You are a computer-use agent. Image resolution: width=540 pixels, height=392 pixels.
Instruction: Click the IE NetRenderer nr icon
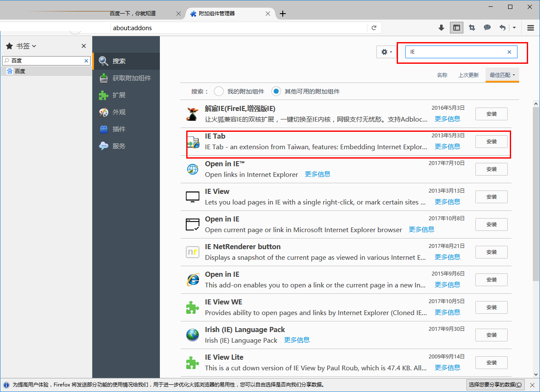pyautogui.click(x=193, y=252)
